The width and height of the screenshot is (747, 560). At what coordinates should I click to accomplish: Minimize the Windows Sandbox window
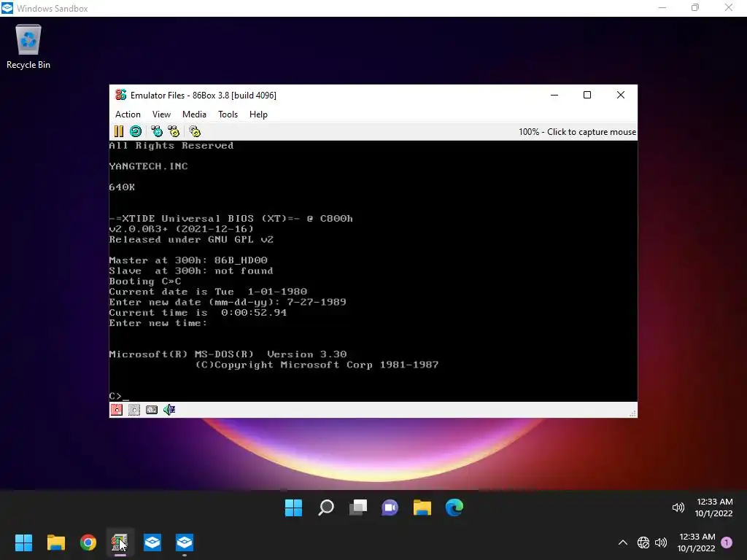coord(662,7)
